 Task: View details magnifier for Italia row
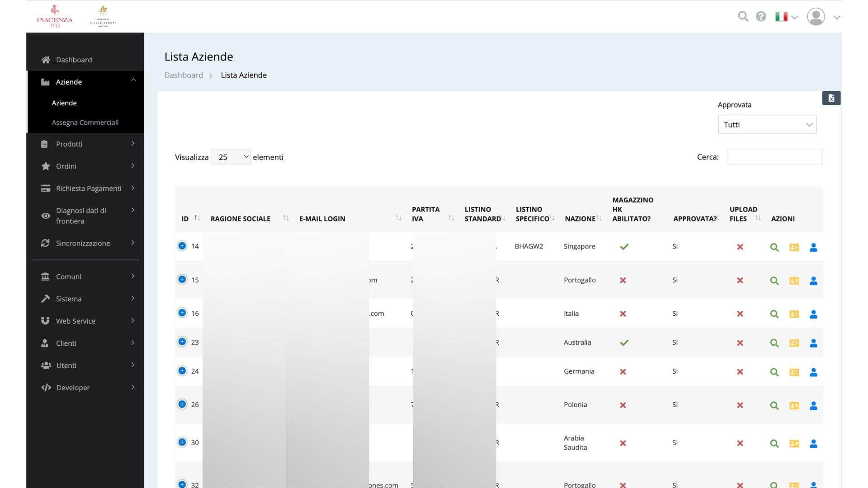click(774, 314)
